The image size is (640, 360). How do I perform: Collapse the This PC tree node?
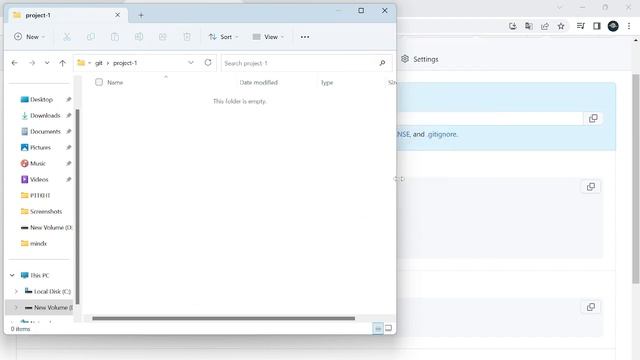[x=12, y=276]
